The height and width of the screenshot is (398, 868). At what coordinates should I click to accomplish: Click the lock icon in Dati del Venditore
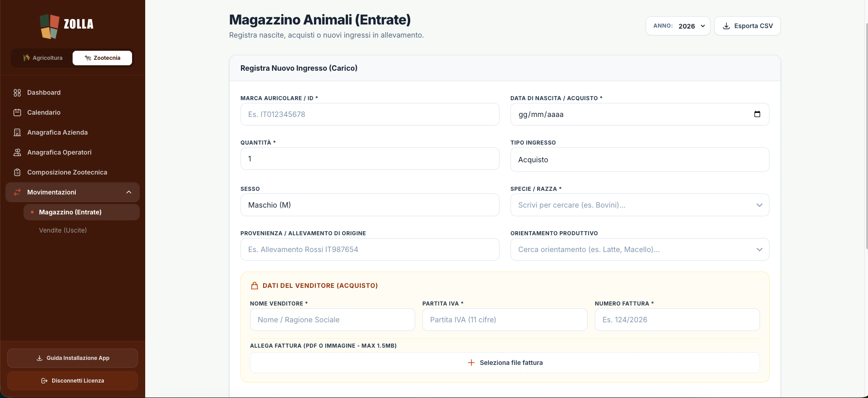click(x=255, y=286)
